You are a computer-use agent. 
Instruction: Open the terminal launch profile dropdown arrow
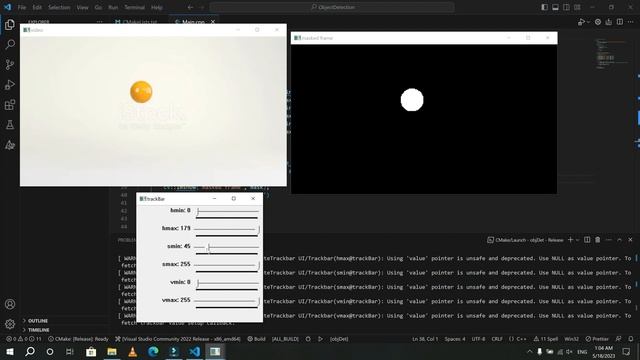click(x=577, y=240)
